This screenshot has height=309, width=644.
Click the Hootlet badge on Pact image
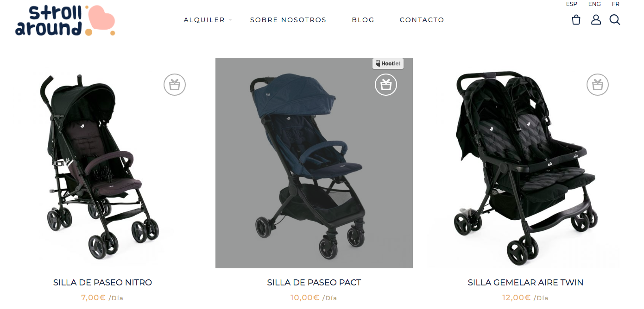click(388, 64)
